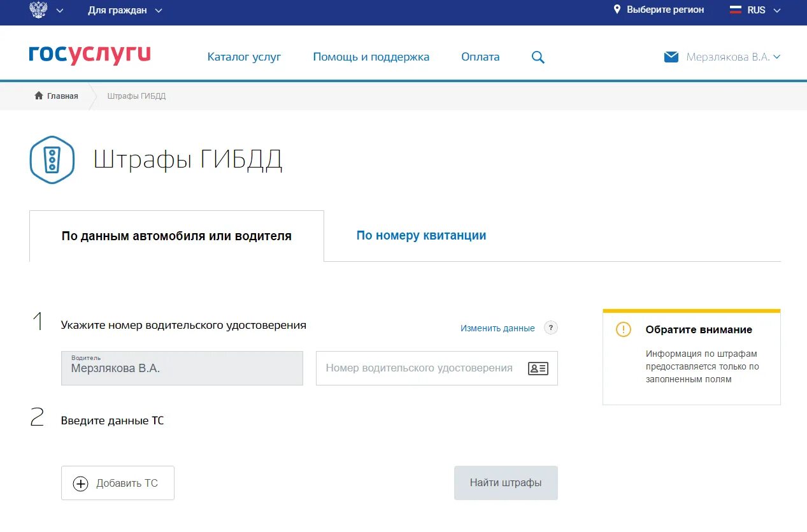Click the 'Обратите внимание' heading
The image size is (807, 532).
click(x=699, y=329)
